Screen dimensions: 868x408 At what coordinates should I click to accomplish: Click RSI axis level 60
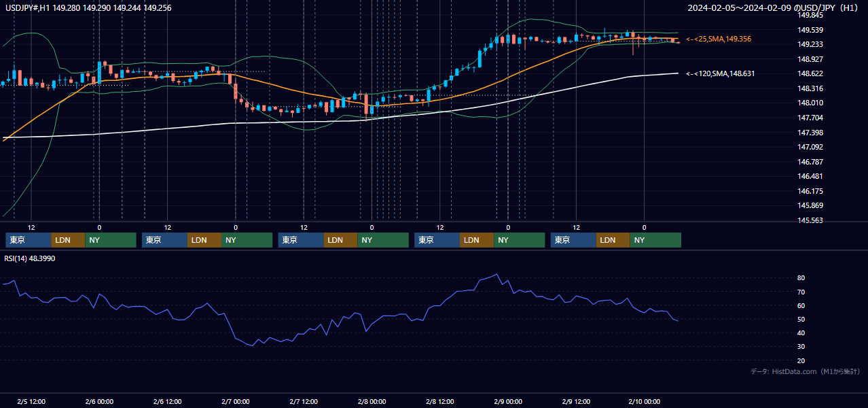pos(801,305)
